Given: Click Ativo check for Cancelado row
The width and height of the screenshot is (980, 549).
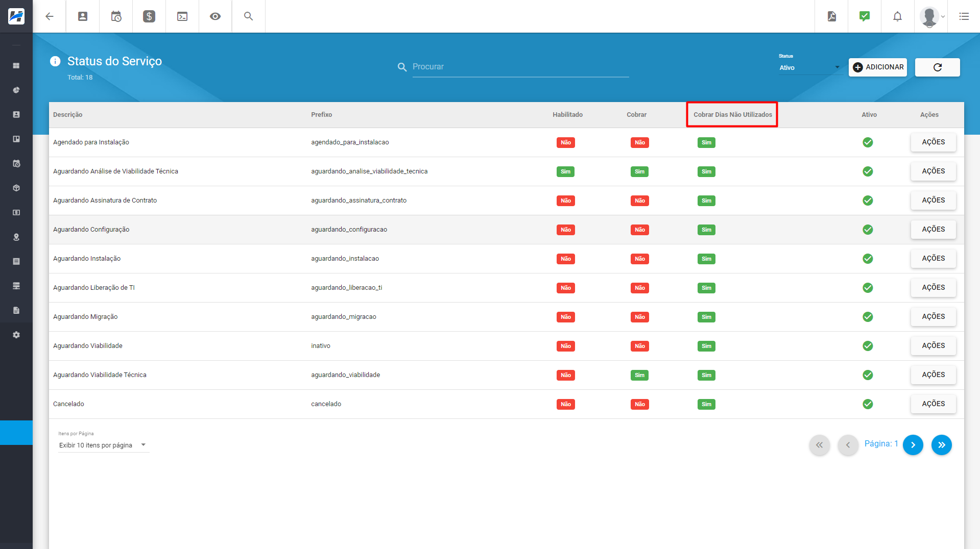Looking at the screenshot, I should (x=868, y=404).
